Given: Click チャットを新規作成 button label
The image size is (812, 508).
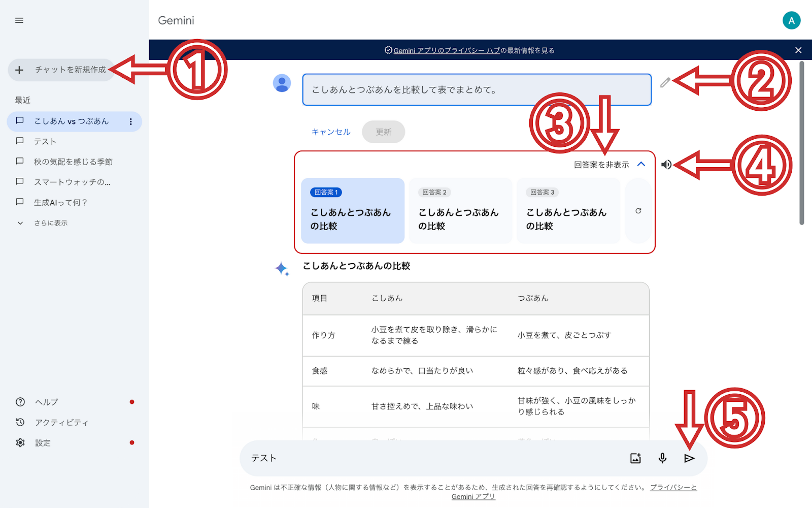Looking at the screenshot, I should pyautogui.click(x=71, y=70).
